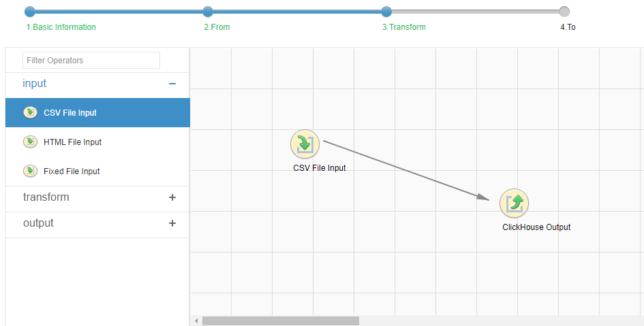The height and width of the screenshot is (326, 644).
Task: Collapse the input section with minus icon
Action: click(172, 84)
